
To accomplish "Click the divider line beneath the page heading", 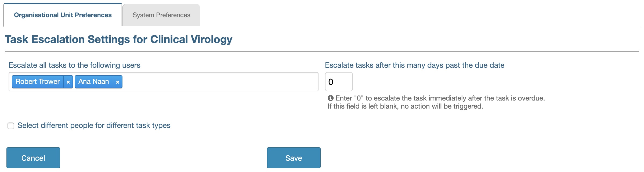I will [322, 51].
